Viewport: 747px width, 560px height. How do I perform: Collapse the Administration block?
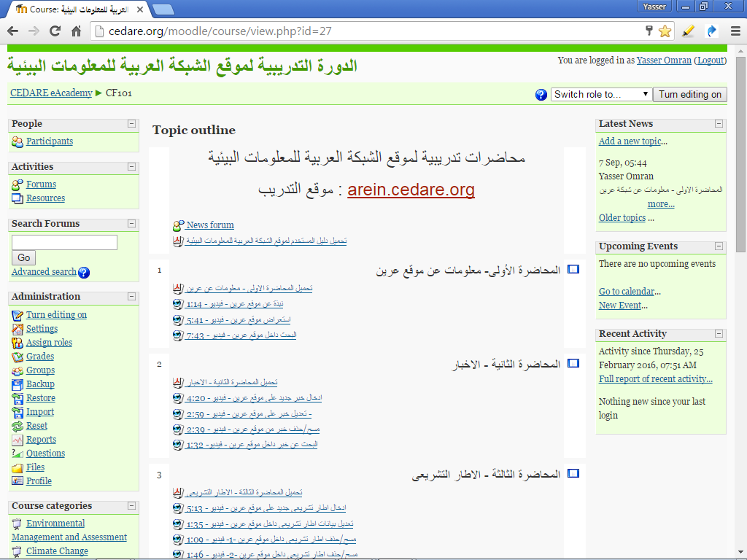coord(131,297)
